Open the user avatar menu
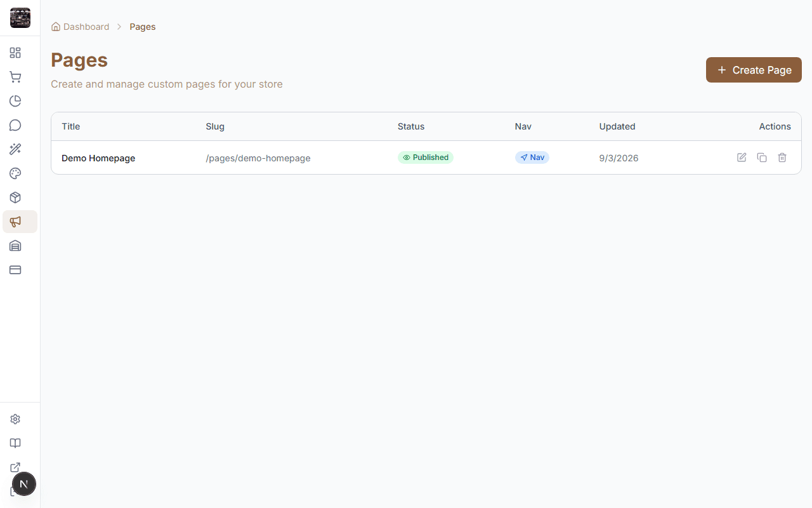812x508 pixels. [x=24, y=484]
